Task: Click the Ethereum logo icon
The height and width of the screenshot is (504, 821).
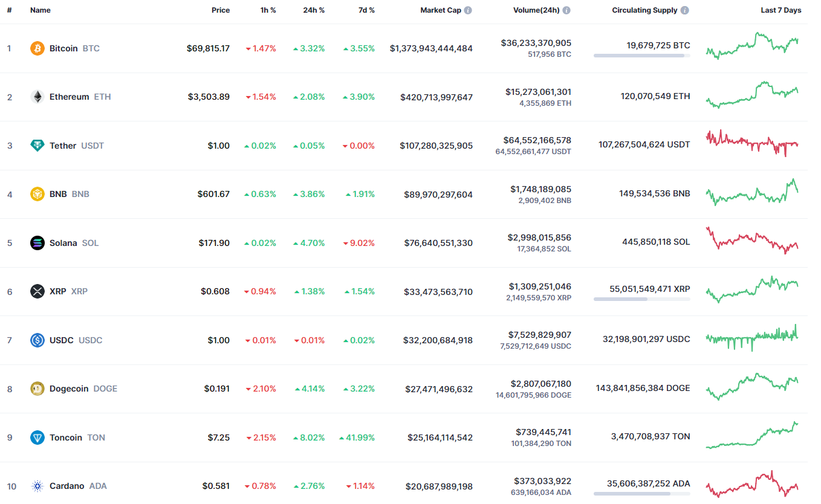Action: pyautogui.click(x=37, y=97)
